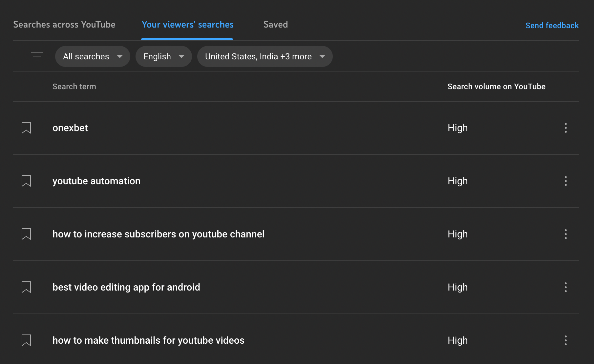
Task: Click how to make thumbnails for youtube videos
Action: point(149,340)
